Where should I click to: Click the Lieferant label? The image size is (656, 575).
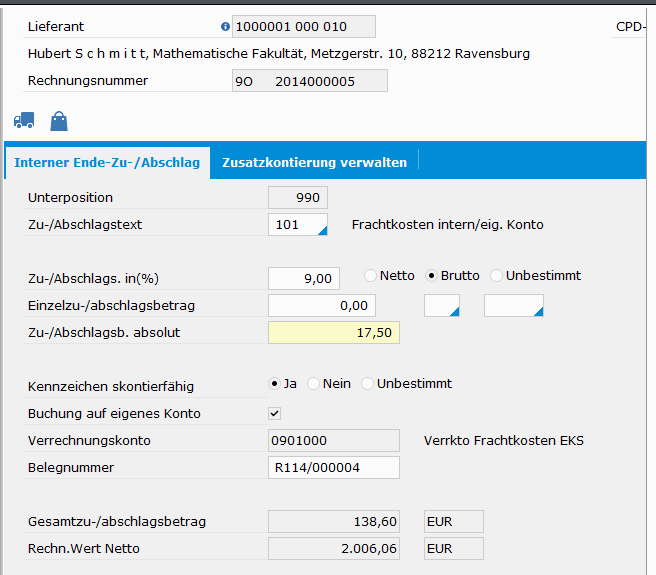56,27
